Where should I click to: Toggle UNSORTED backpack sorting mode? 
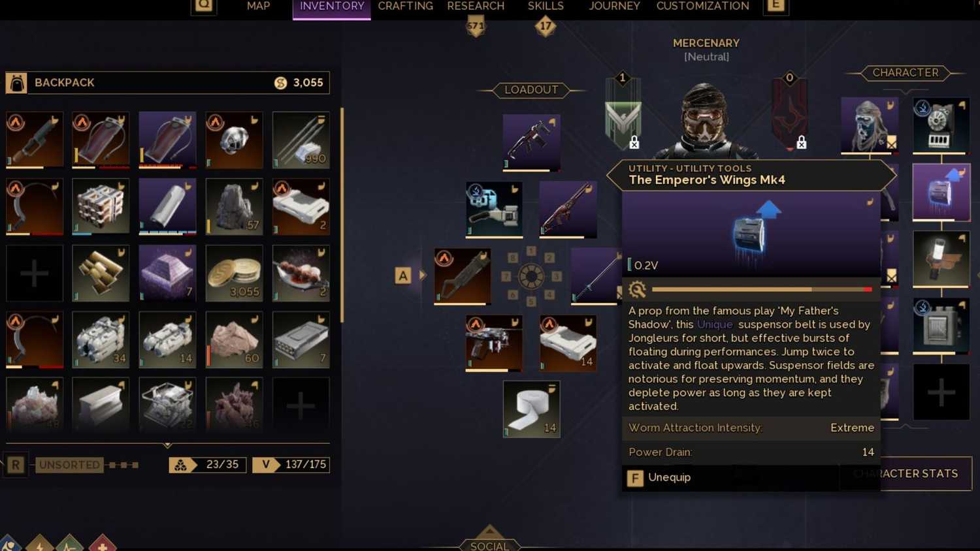click(x=69, y=465)
